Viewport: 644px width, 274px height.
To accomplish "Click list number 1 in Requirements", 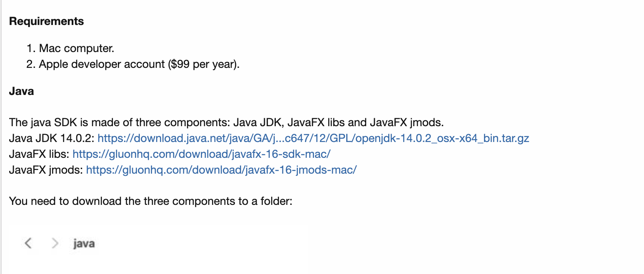I will click(x=30, y=48).
